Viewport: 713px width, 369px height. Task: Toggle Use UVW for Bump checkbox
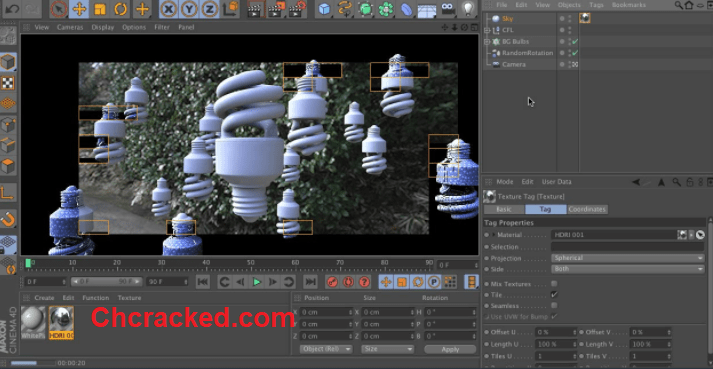coord(554,316)
